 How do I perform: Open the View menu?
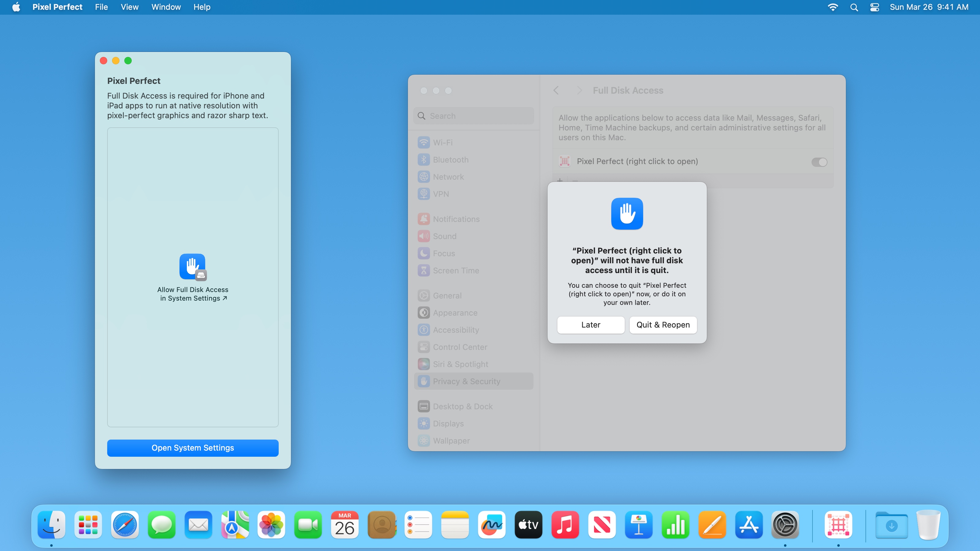click(x=129, y=7)
